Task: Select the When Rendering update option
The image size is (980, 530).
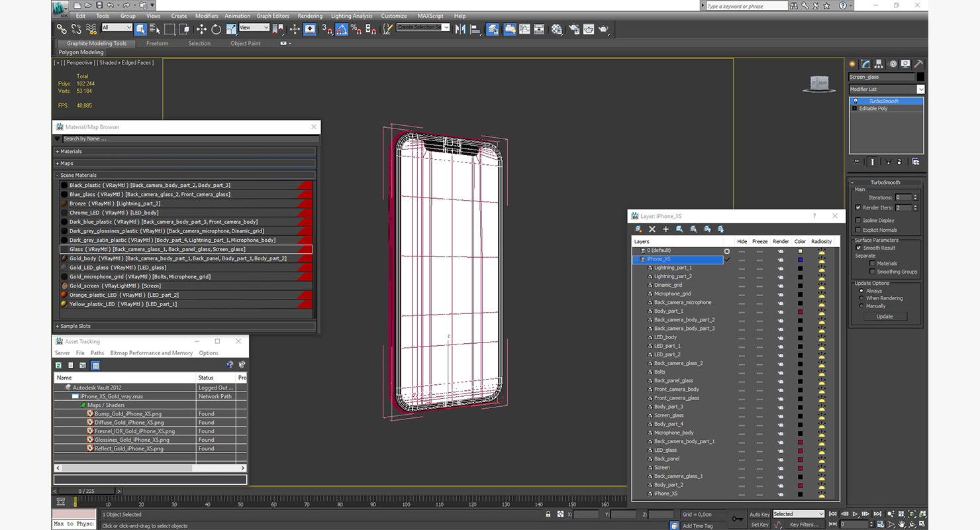Action: tap(861, 298)
